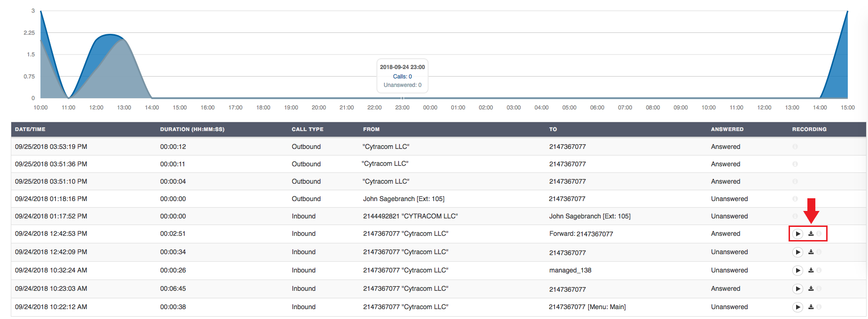Click the To cell Forward: 2147367077
Image resolution: width=868 pixels, height=319 pixels.
pos(581,234)
